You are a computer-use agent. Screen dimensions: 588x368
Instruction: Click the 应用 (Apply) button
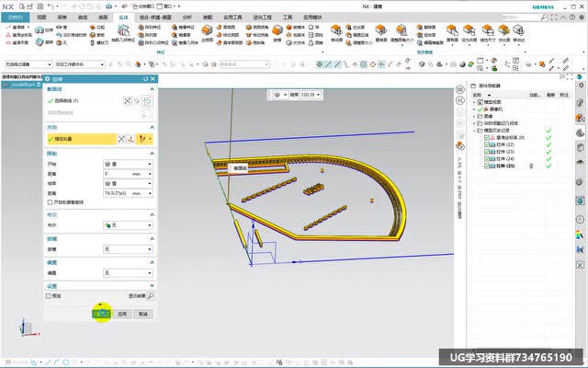(x=121, y=314)
